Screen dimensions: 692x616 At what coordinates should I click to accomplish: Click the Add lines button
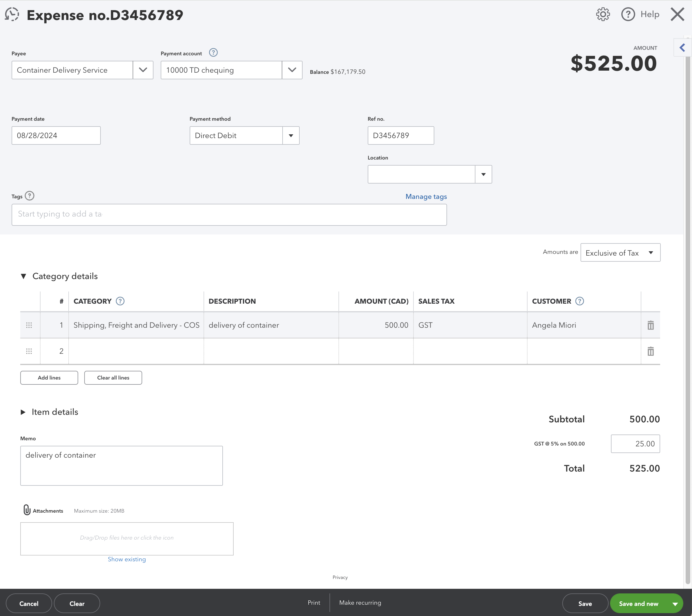[x=49, y=377]
